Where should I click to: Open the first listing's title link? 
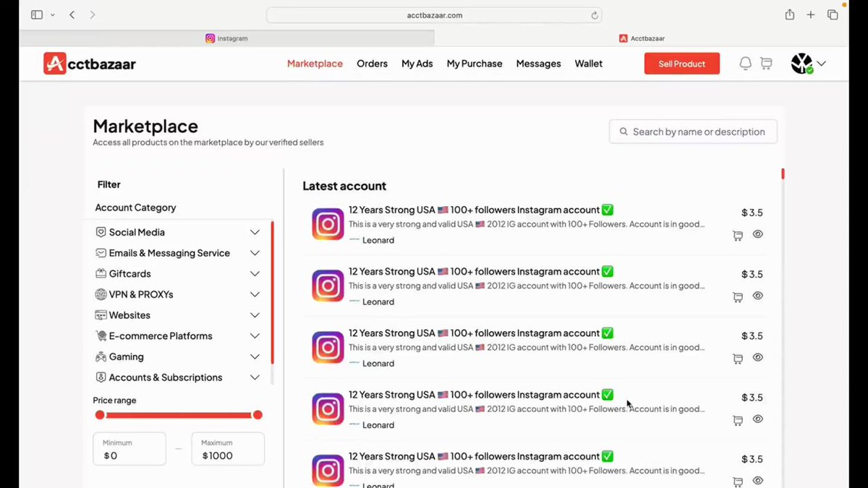click(481, 210)
